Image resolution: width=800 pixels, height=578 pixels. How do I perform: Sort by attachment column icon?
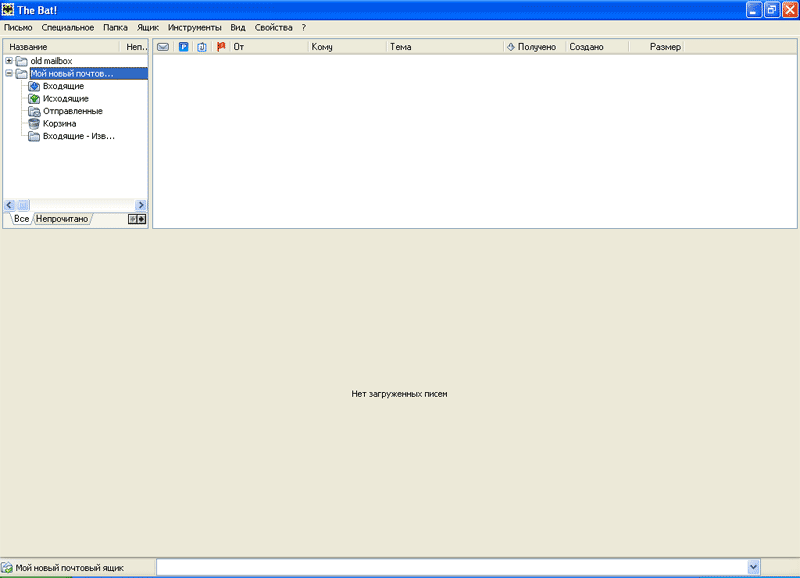click(202, 47)
